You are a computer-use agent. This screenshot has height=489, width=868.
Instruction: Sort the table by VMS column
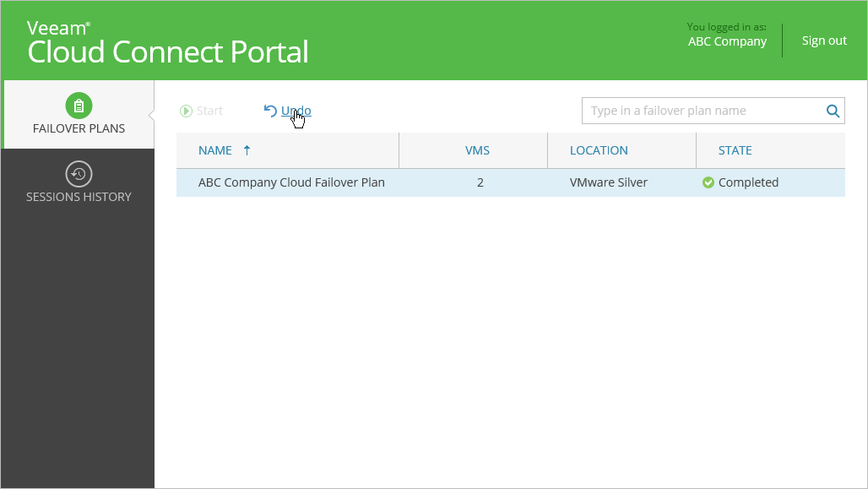point(477,150)
